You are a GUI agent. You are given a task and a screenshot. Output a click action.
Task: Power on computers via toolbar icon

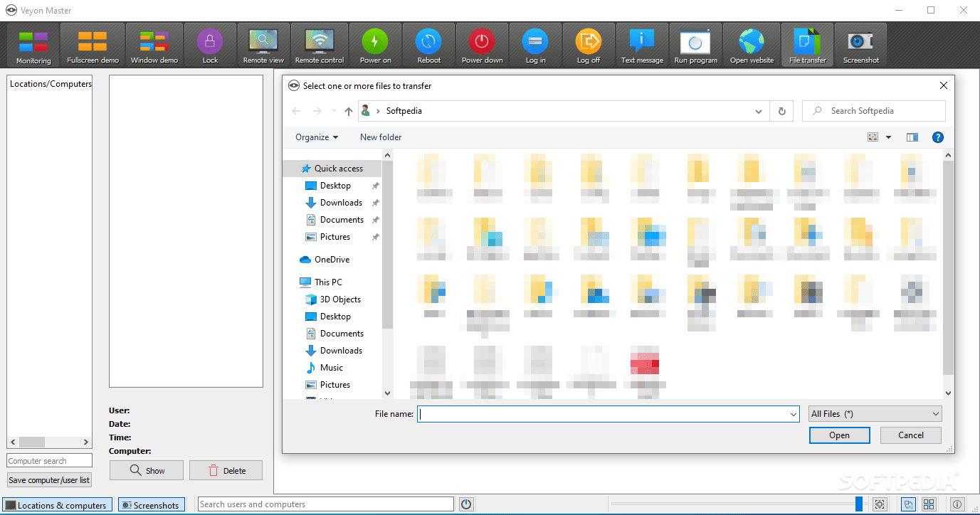pos(375,45)
